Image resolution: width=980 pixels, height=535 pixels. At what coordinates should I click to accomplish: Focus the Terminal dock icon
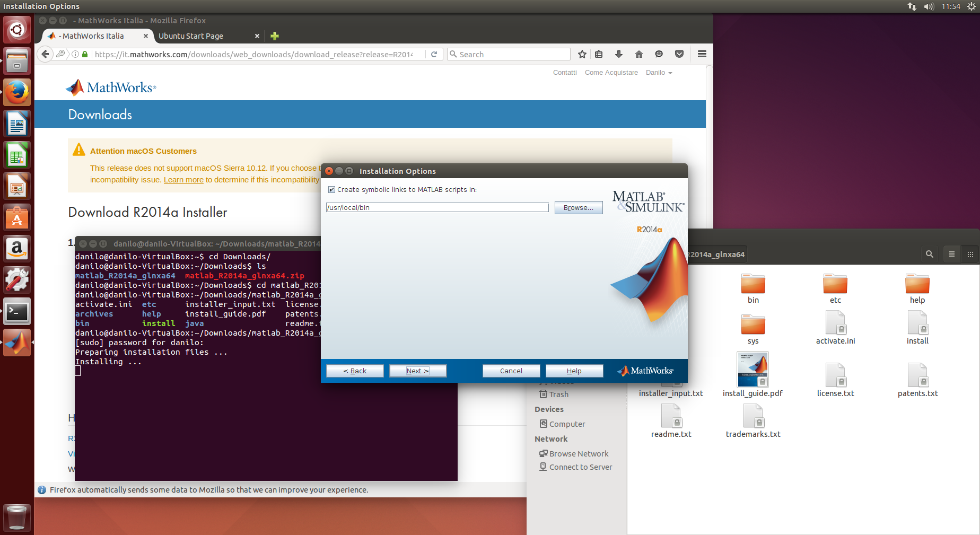[x=17, y=311]
